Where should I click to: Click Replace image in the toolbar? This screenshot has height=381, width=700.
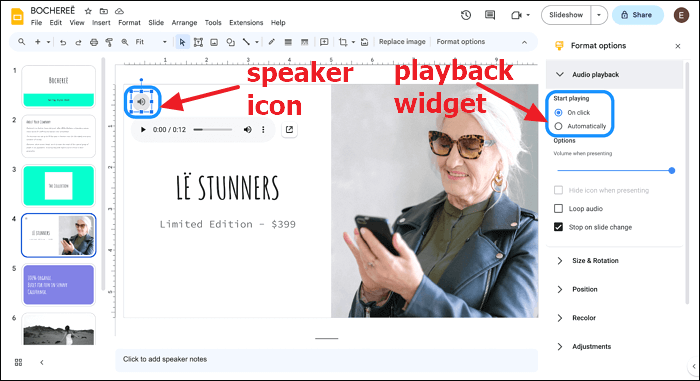coord(402,42)
